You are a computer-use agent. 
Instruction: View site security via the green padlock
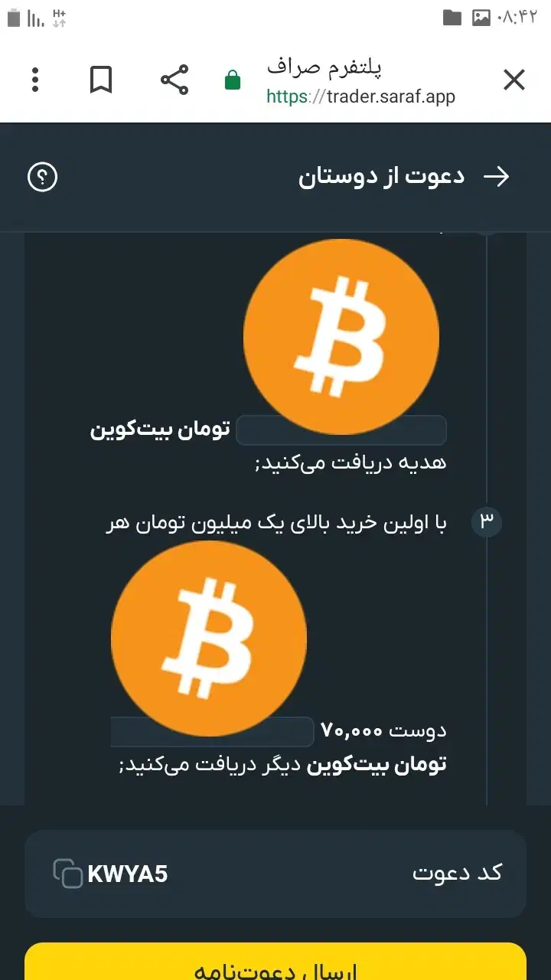(x=233, y=80)
